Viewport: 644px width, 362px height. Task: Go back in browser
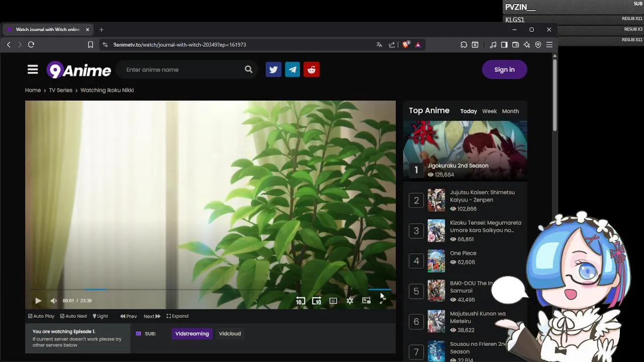pos(9,45)
